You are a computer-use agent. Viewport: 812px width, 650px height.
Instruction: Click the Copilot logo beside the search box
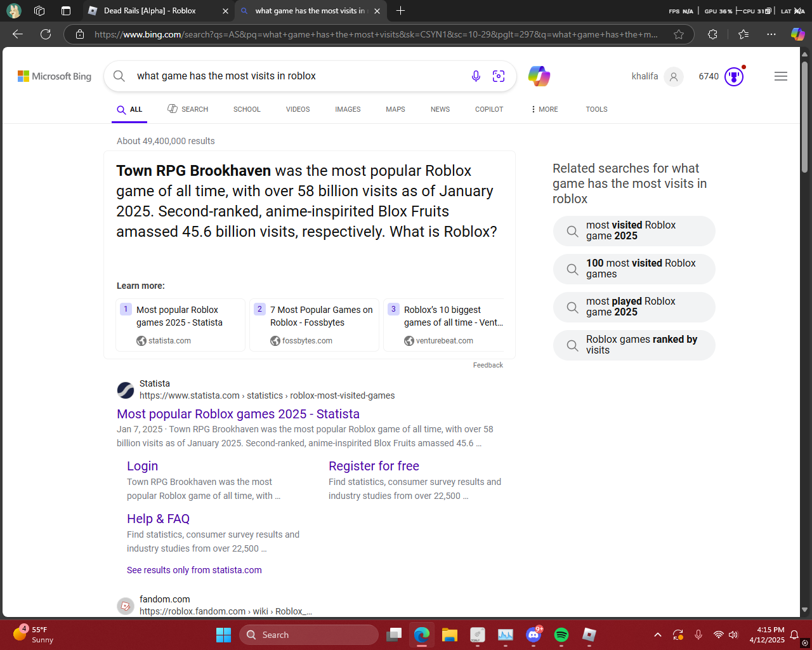point(539,76)
